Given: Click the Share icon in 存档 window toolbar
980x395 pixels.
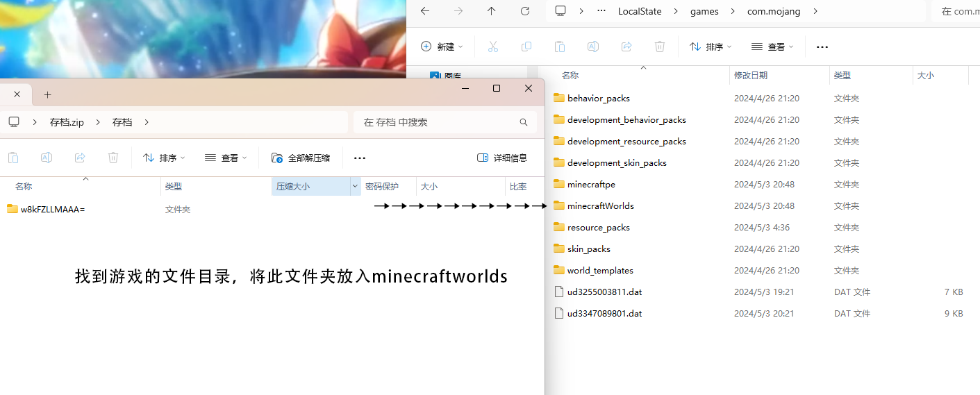Looking at the screenshot, I should click(80, 158).
